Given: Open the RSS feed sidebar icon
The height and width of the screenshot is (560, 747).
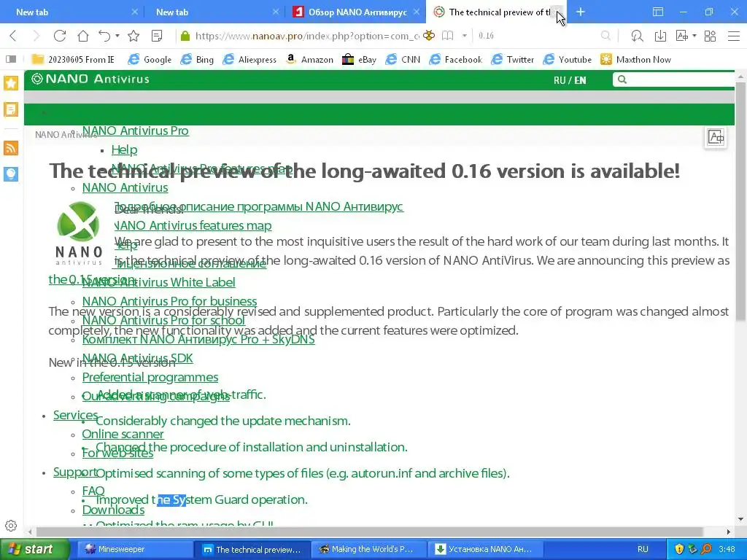Looking at the screenshot, I should coord(11,148).
